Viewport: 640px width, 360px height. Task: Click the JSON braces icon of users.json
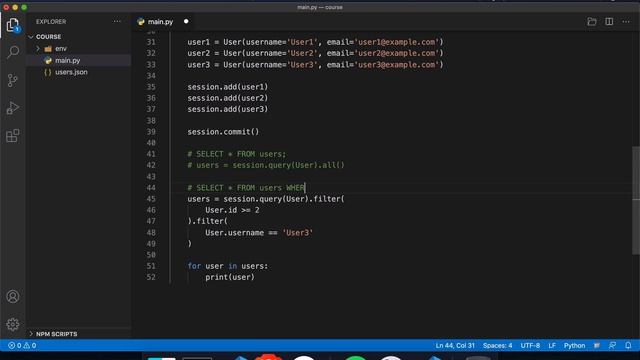click(x=48, y=72)
